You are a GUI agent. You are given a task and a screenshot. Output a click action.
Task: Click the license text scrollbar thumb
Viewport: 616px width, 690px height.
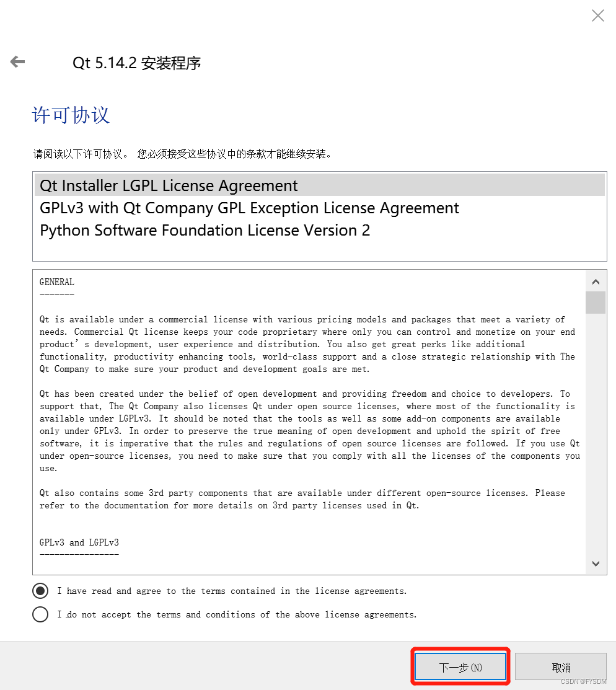pyautogui.click(x=596, y=303)
